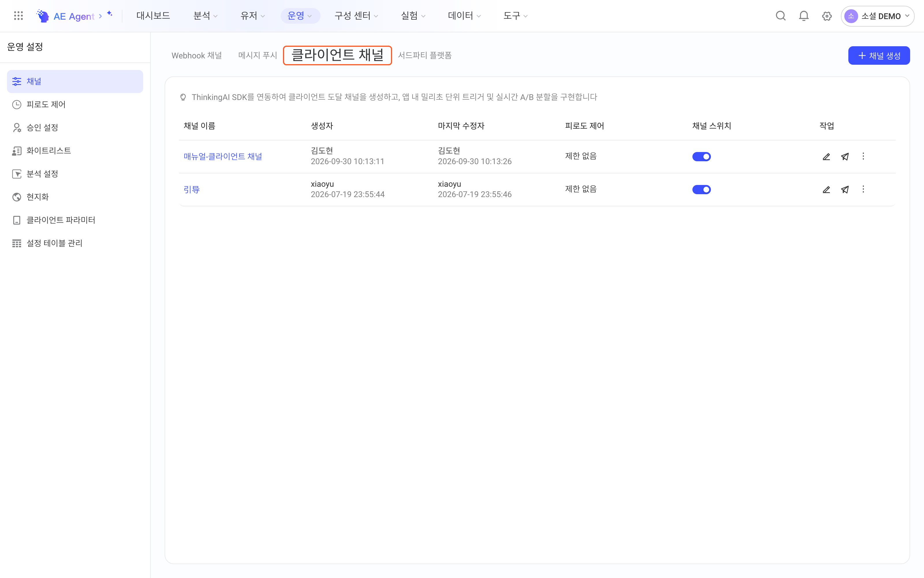The height and width of the screenshot is (578, 924).
Task: Open the search magnifier icon
Action: tap(781, 16)
